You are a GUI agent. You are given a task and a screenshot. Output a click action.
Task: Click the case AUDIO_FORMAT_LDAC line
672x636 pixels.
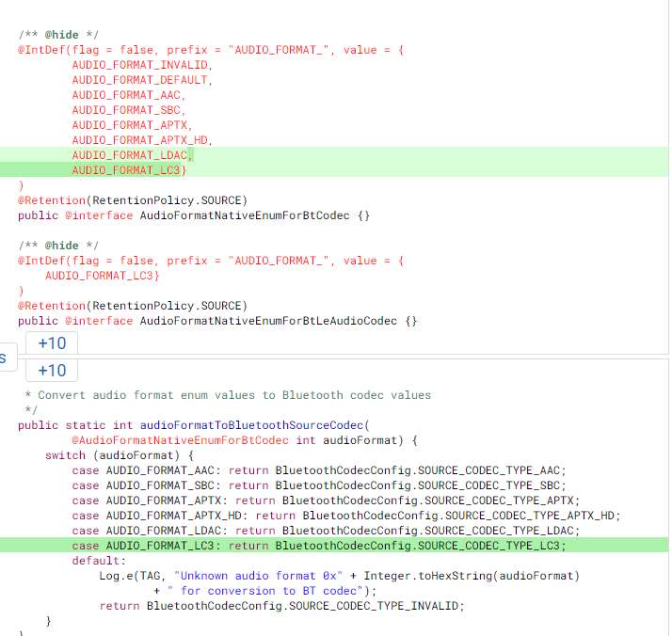click(326, 531)
